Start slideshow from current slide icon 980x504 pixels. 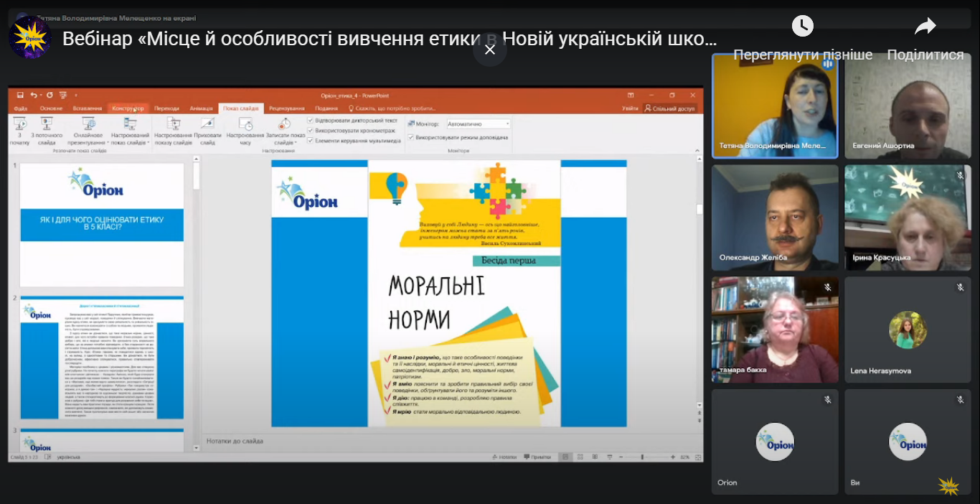(47, 124)
